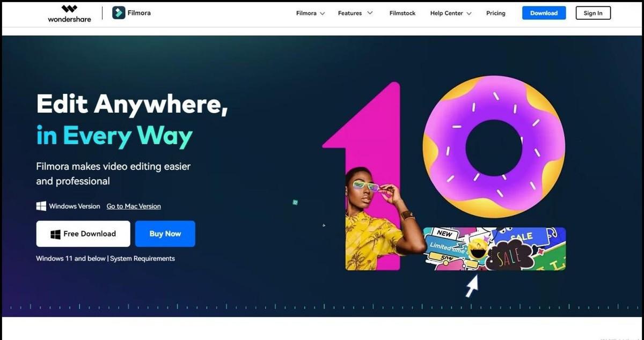Click the blue Download button

pyautogui.click(x=544, y=13)
